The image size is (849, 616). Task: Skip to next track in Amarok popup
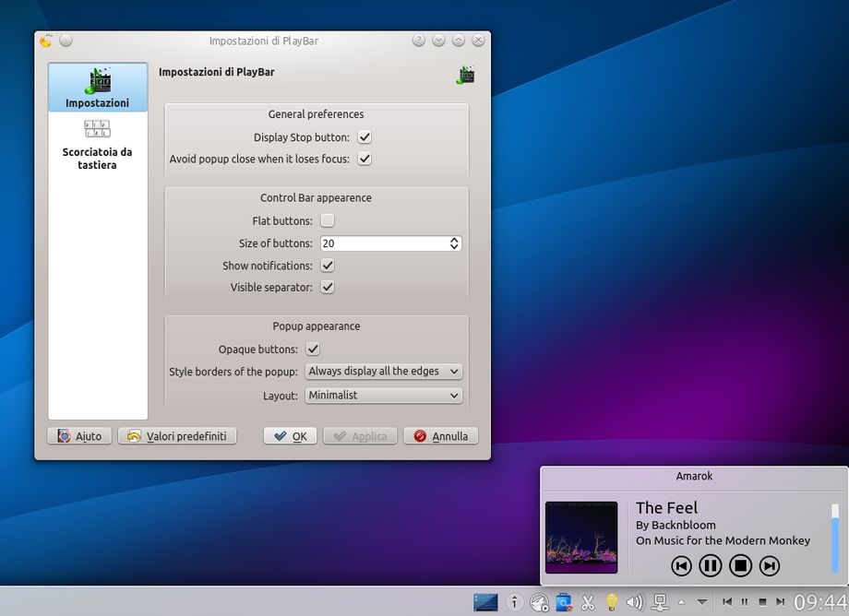coord(770,565)
